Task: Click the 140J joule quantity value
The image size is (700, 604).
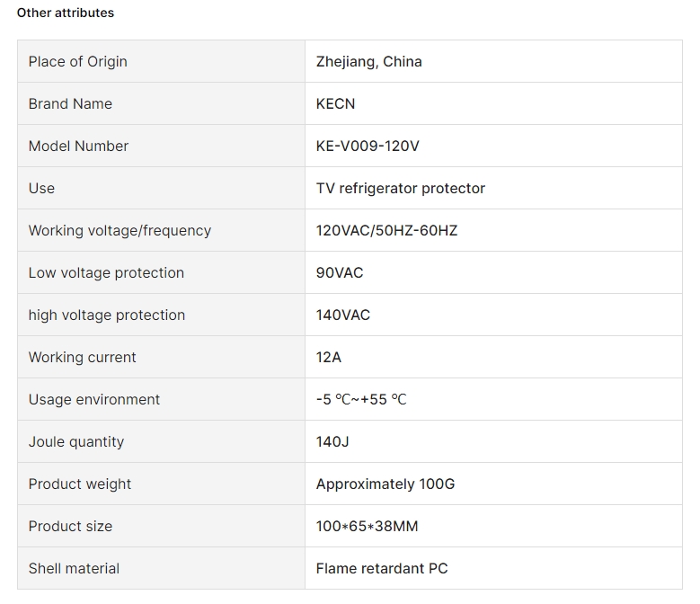Action: pyautogui.click(x=332, y=442)
